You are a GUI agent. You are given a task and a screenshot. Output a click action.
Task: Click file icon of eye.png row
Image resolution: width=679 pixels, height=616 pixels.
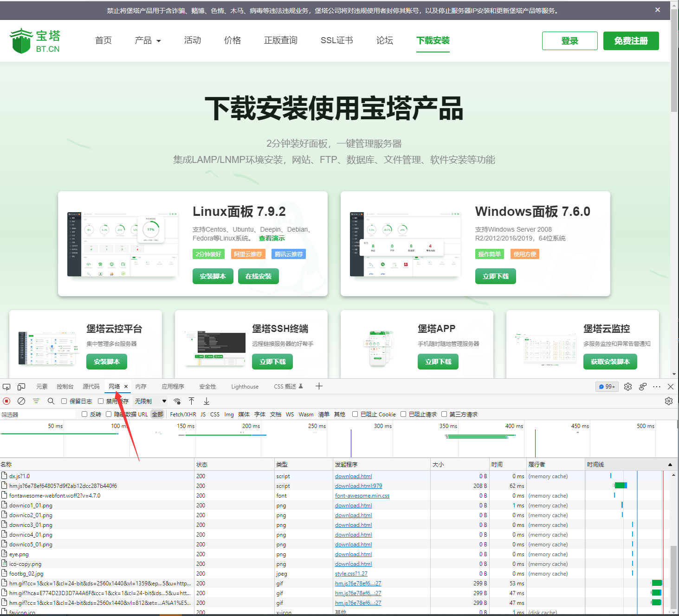click(x=4, y=554)
